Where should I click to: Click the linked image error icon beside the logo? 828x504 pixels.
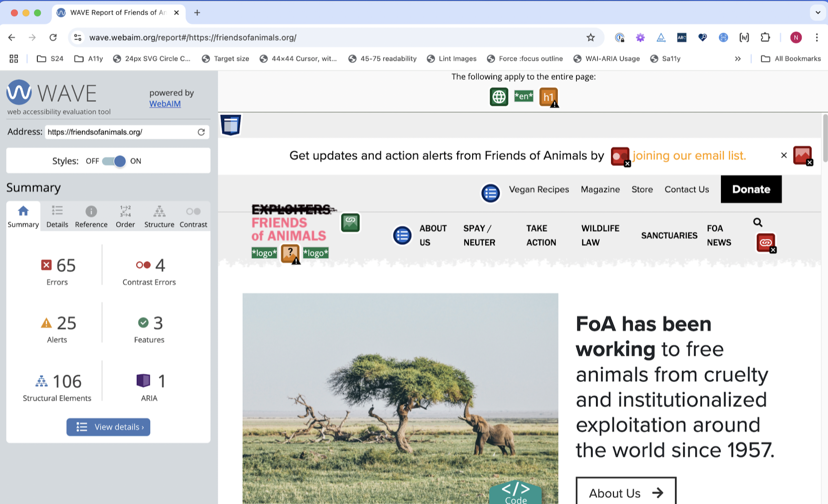click(x=350, y=223)
